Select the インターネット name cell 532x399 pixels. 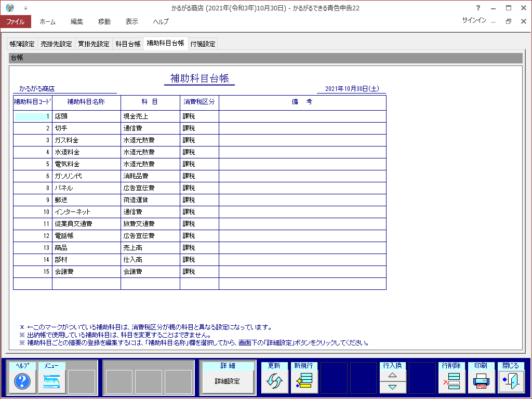[87, 212]
